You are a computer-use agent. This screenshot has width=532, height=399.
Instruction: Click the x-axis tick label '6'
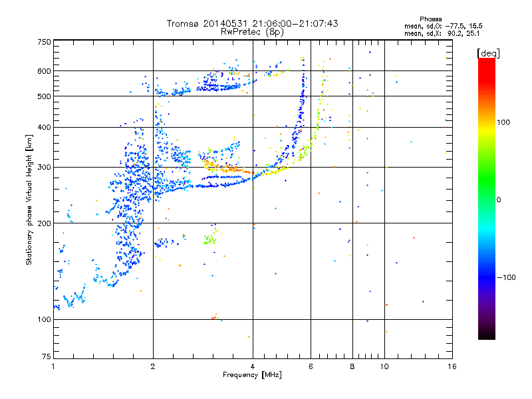click(311, 366)
